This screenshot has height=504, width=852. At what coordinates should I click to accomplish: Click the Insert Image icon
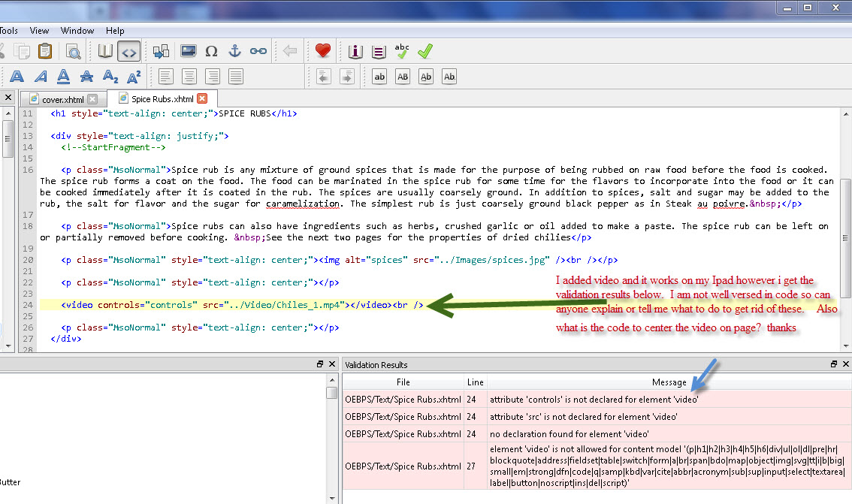pyautogui.click(x=188, y=51)
